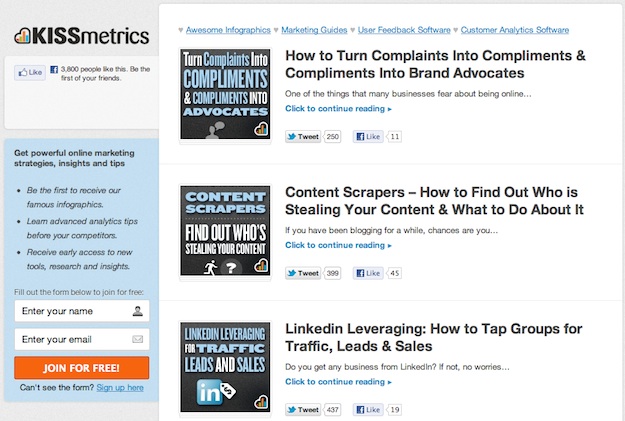Image resolution: width=625 pixels, height=421 pixels.
Task: Follow the Sign up here link
Action: 120,387
